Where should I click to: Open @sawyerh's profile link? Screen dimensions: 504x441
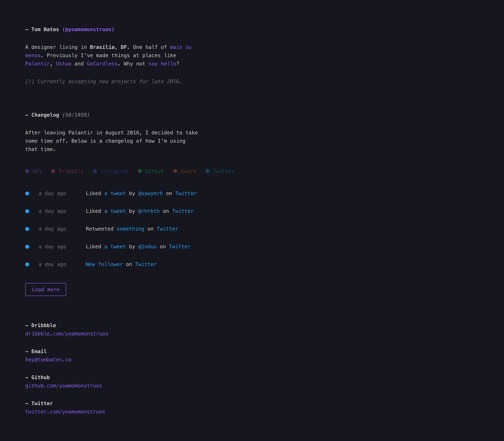coord(150,193)
